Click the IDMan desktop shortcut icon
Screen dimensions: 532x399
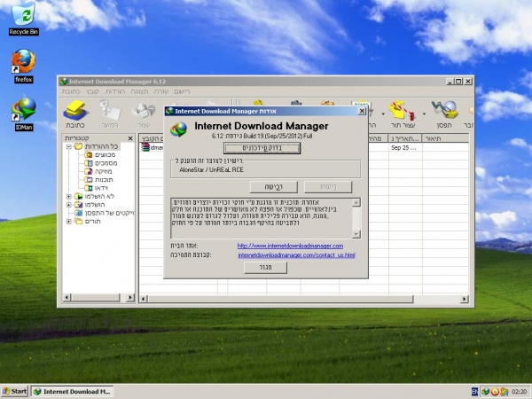(x=22, y=108)
